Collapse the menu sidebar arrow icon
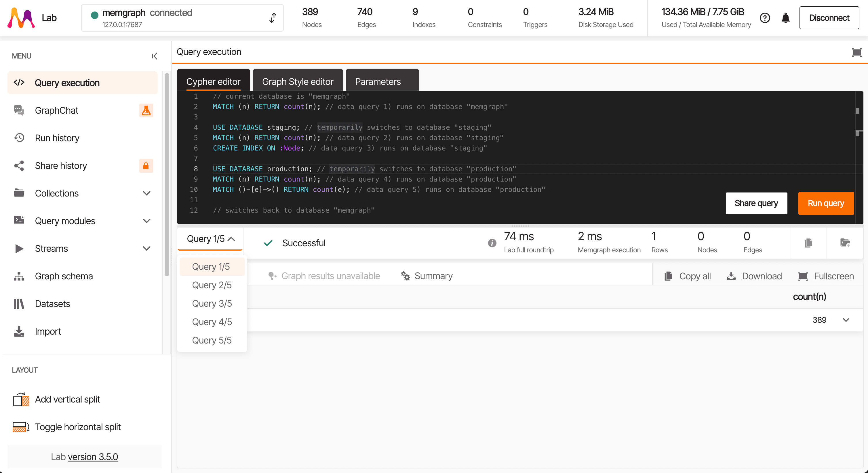 (154, 56)
